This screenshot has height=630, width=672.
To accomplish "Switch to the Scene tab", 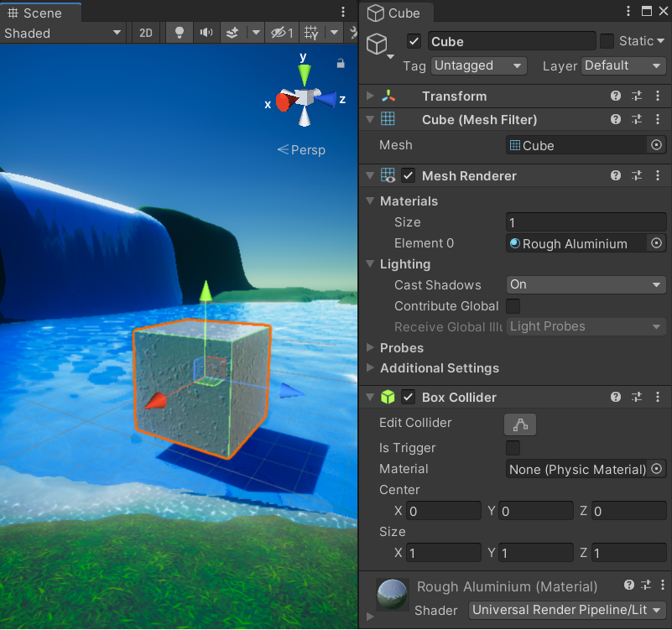I will tap(38, 13).
